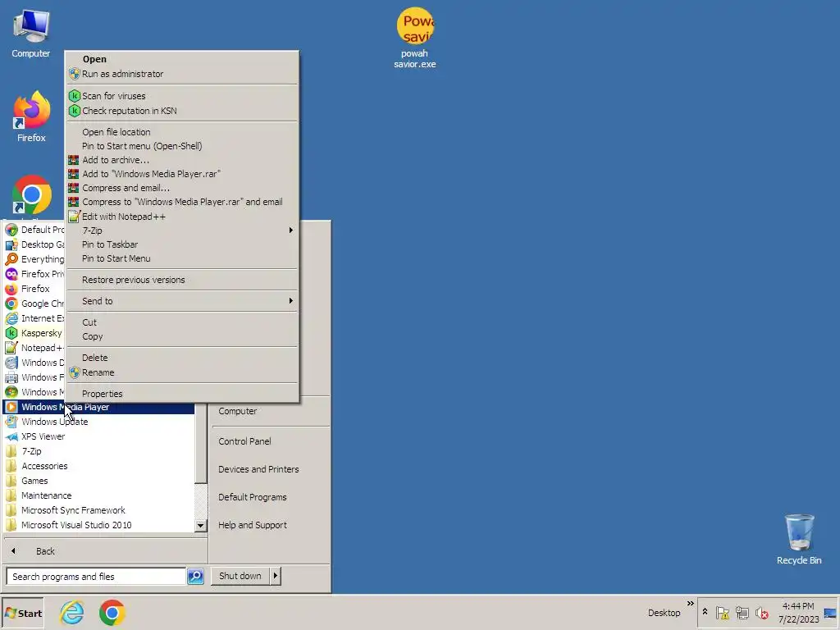Click the Desktop toolbar label

point(664,613)
